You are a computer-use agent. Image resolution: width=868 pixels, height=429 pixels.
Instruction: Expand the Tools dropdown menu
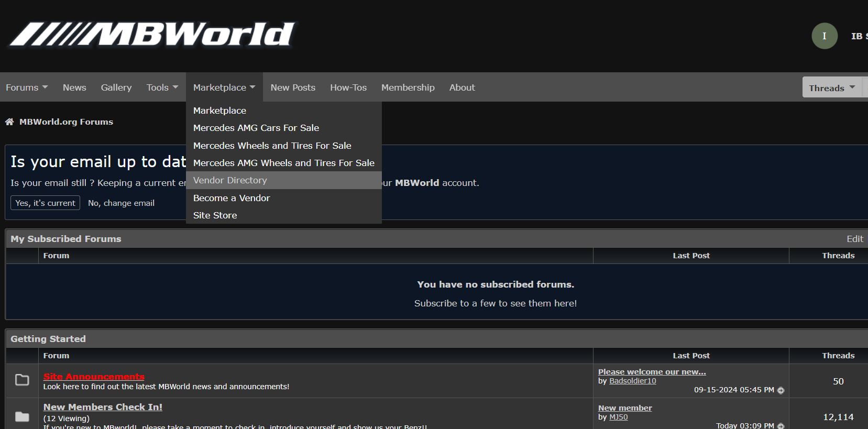(162, 87)
